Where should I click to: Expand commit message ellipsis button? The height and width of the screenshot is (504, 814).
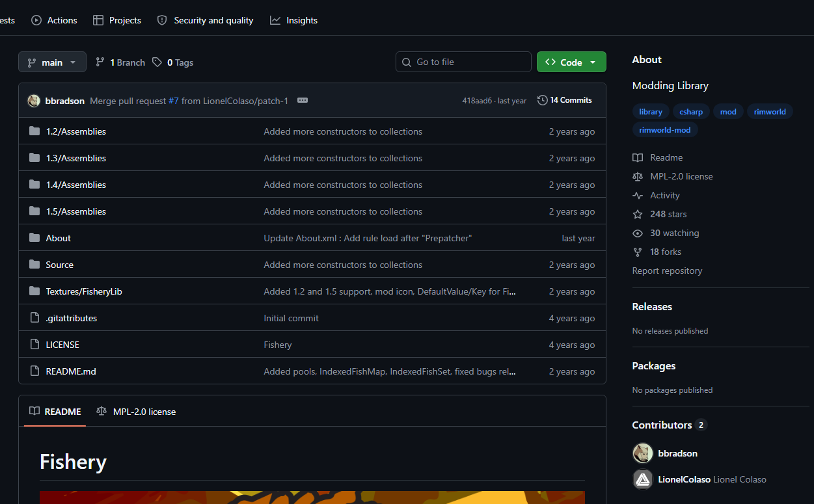tap(302, 100)
